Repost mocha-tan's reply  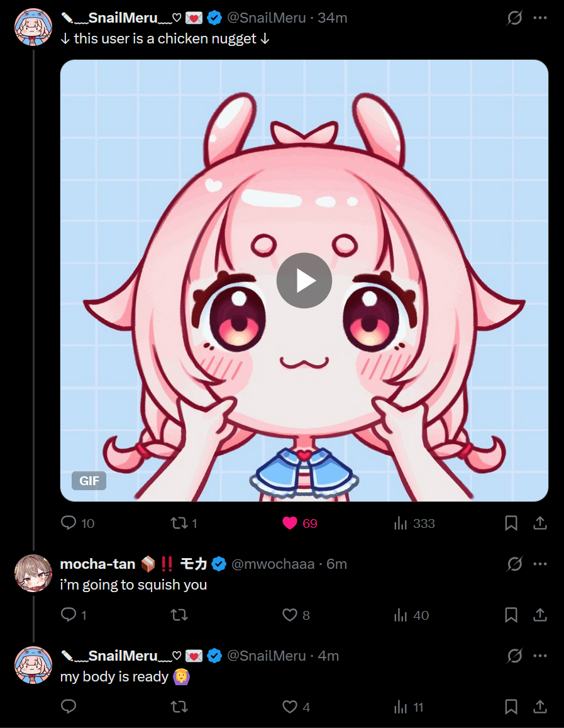tap(179, 615)
